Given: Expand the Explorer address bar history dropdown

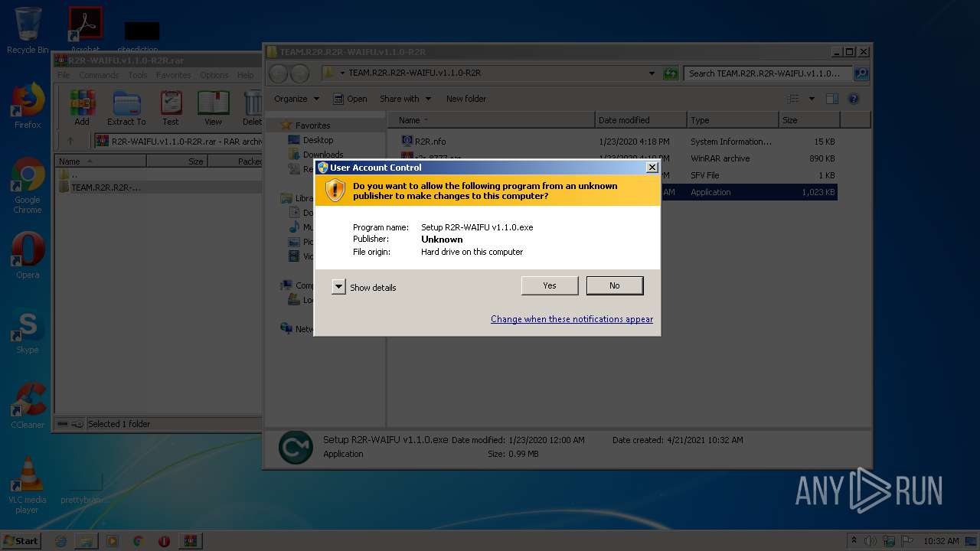Looking at the screenshot, I should coord(652,73).
